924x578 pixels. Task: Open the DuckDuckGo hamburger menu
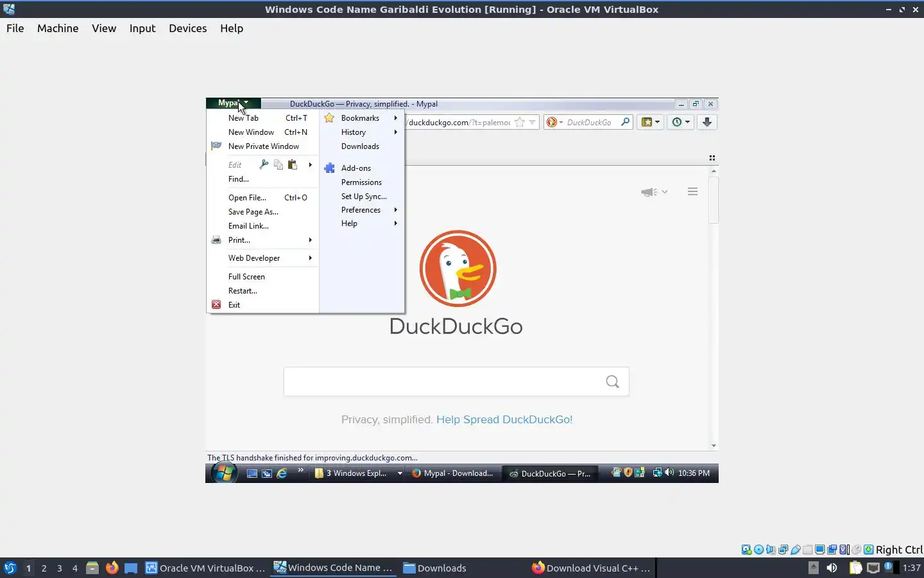tap(692, 191)
